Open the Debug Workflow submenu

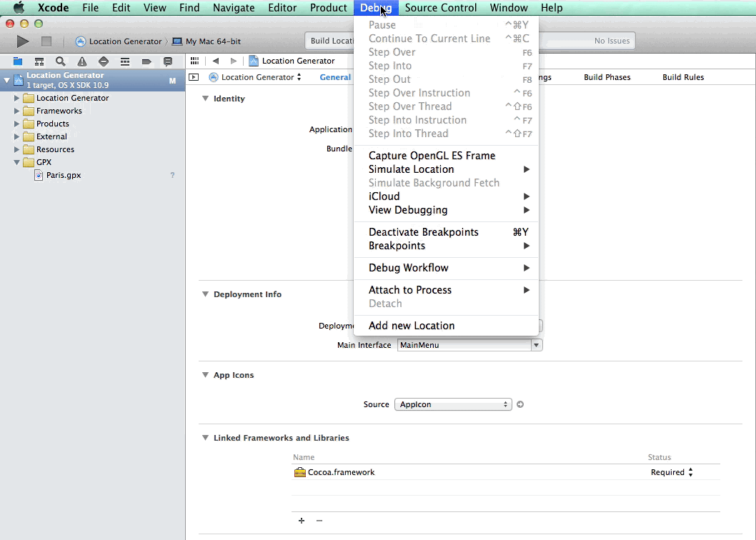(446, 268)
